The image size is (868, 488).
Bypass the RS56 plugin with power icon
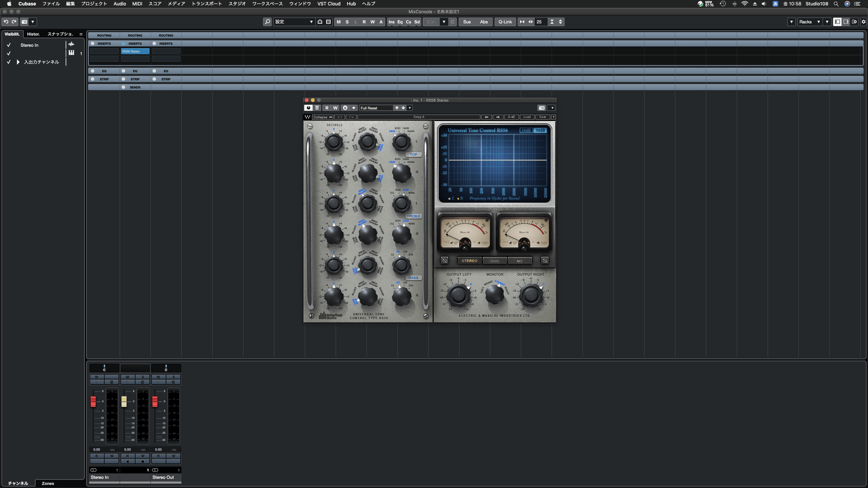click(308, 108)
